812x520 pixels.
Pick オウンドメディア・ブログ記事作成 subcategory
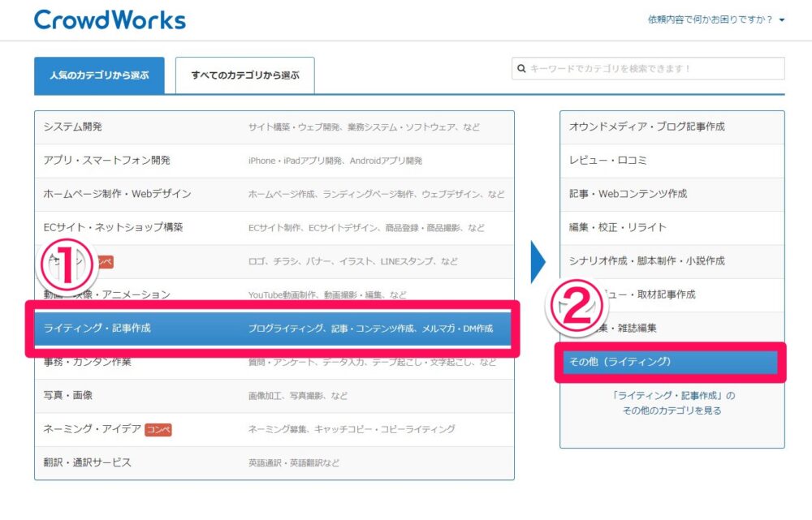(647, 127)
